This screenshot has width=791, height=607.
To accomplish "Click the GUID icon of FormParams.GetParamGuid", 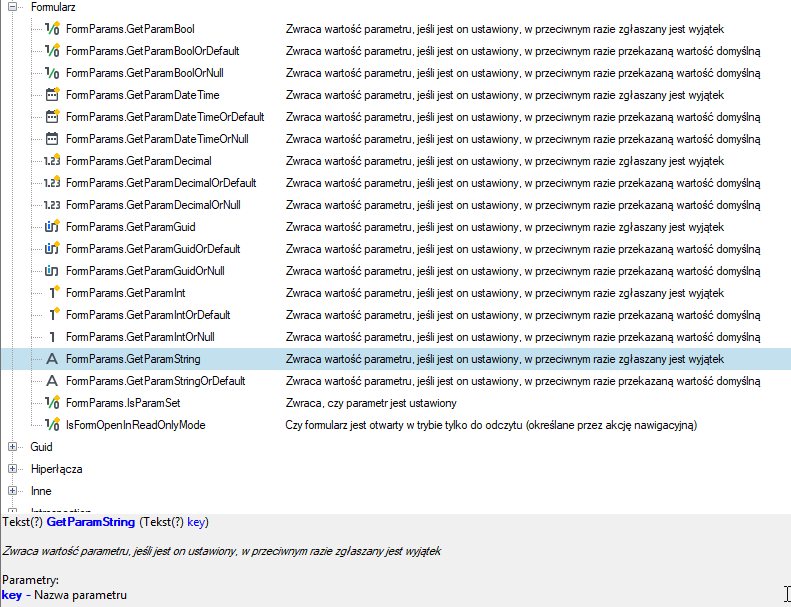I will 52,227.
